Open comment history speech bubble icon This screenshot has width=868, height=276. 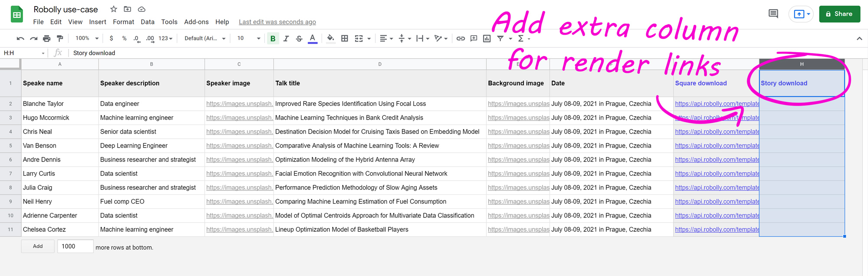pos(773,14)
